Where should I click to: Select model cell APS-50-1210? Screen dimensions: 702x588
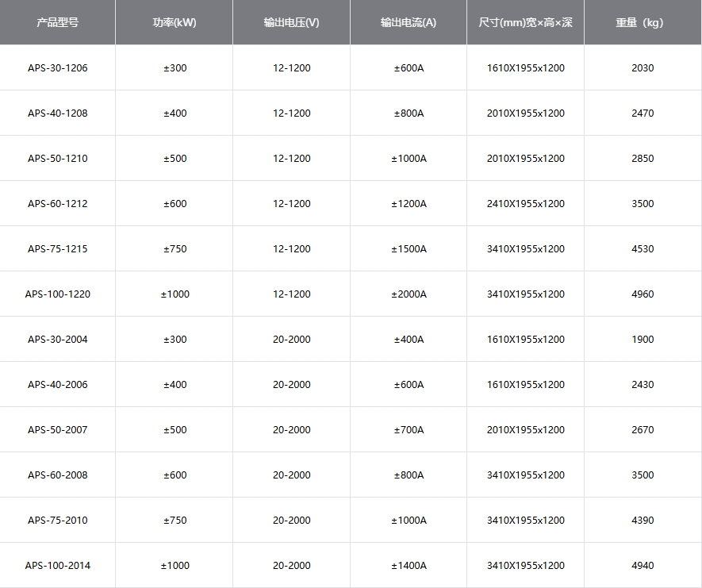[58, 159]
